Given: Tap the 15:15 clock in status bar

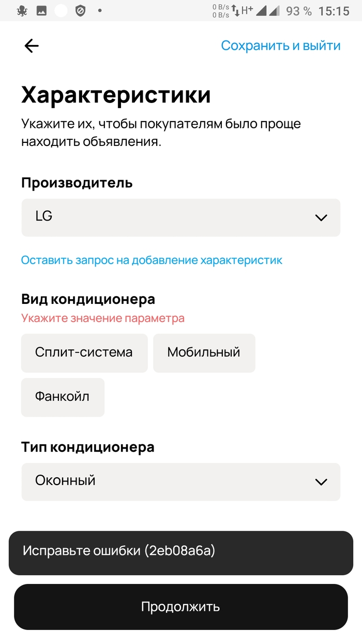Looking at the screenshot, I should (x=334, y=11).
